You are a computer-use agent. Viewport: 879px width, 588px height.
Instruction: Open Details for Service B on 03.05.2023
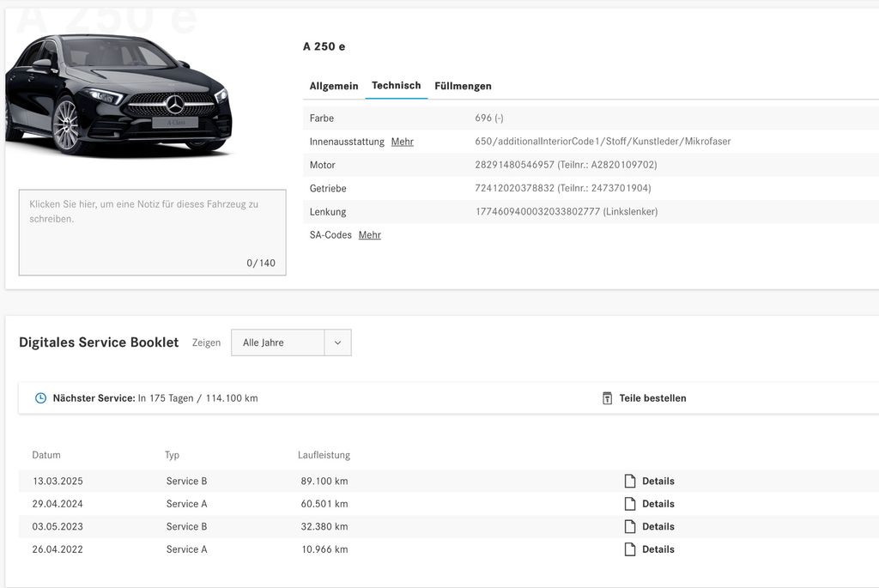(658, 526)
